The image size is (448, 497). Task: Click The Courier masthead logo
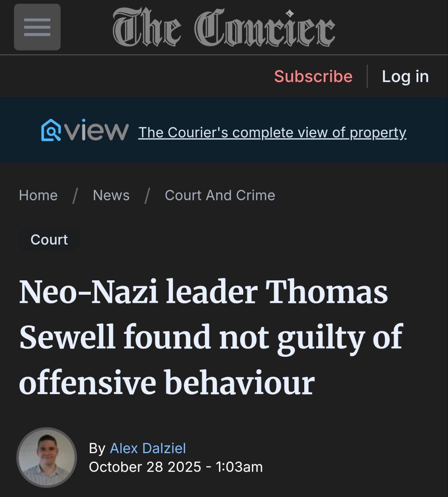point(224,28)
